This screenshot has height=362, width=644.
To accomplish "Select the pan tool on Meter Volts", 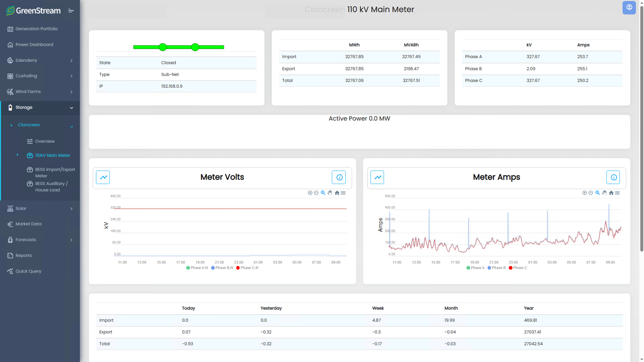I will pyautogui.click(x=330, y=193).
